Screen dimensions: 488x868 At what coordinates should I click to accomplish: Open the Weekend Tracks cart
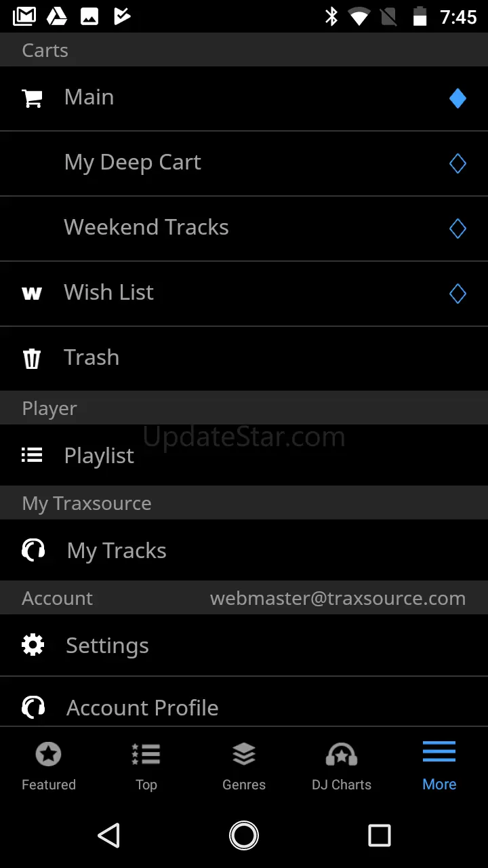pyautogui.click(x=146, y=228)
